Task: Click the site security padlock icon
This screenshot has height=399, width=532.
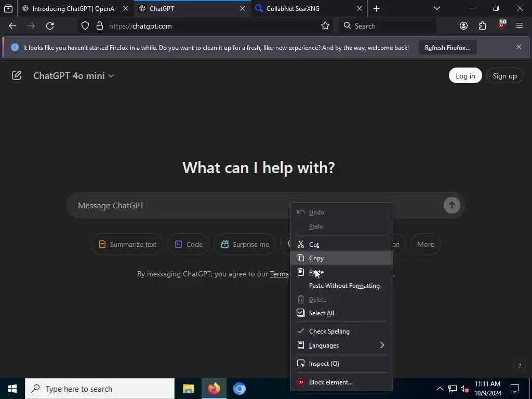Action: point(99,26)
